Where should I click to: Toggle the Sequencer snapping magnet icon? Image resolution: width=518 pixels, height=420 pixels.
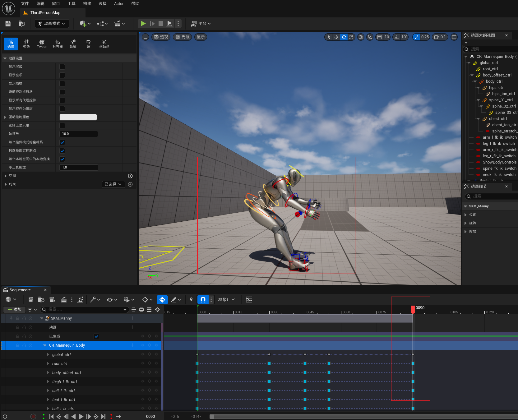(203, 300)
